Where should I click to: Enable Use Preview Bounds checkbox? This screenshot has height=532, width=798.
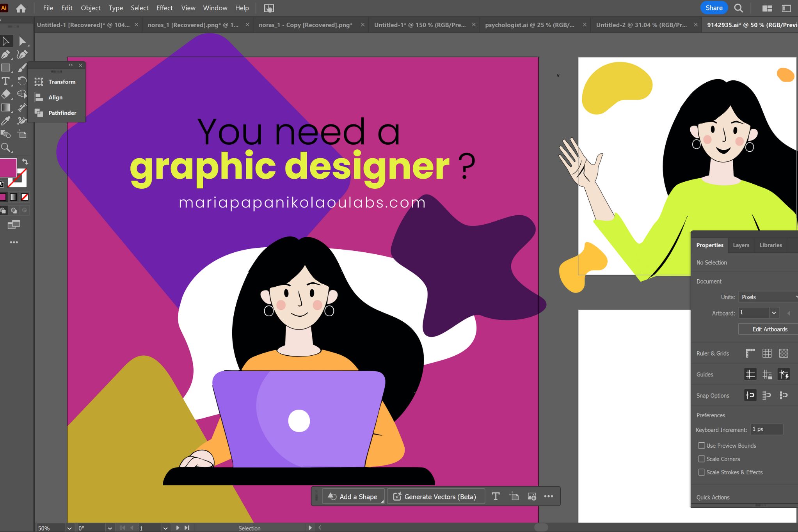[702, 445]
